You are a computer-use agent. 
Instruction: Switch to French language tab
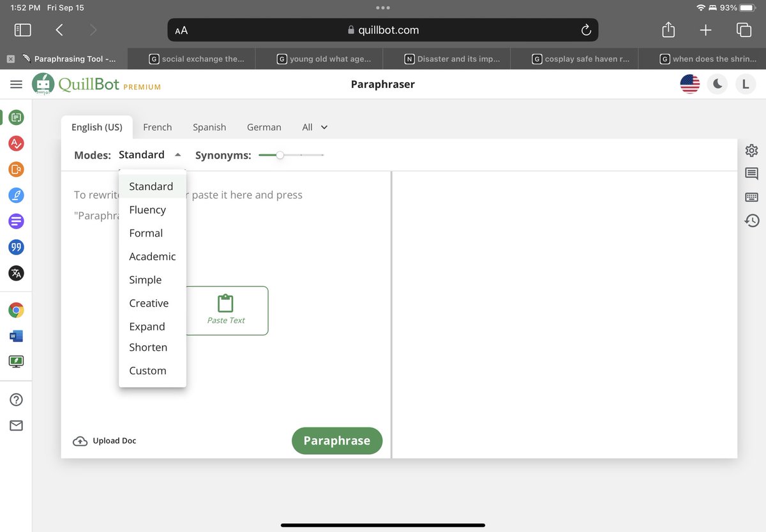pos(158,128)
